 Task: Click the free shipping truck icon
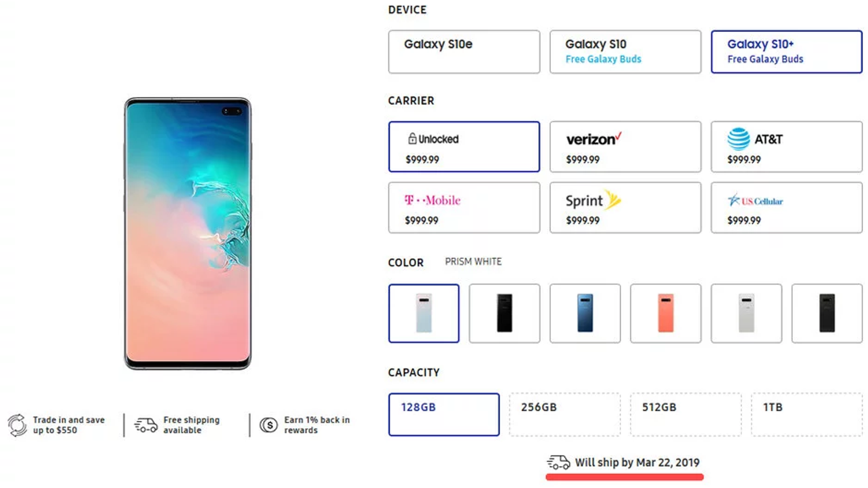click(146, 425)
